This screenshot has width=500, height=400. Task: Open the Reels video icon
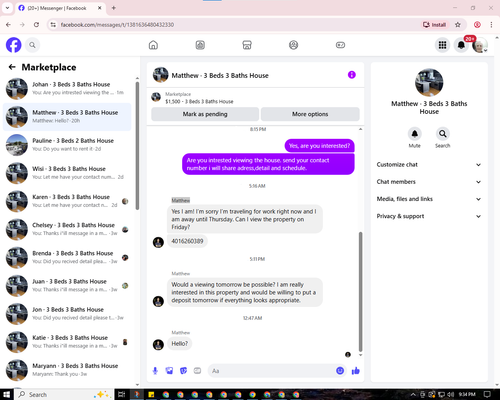click(x=200, y=45)
